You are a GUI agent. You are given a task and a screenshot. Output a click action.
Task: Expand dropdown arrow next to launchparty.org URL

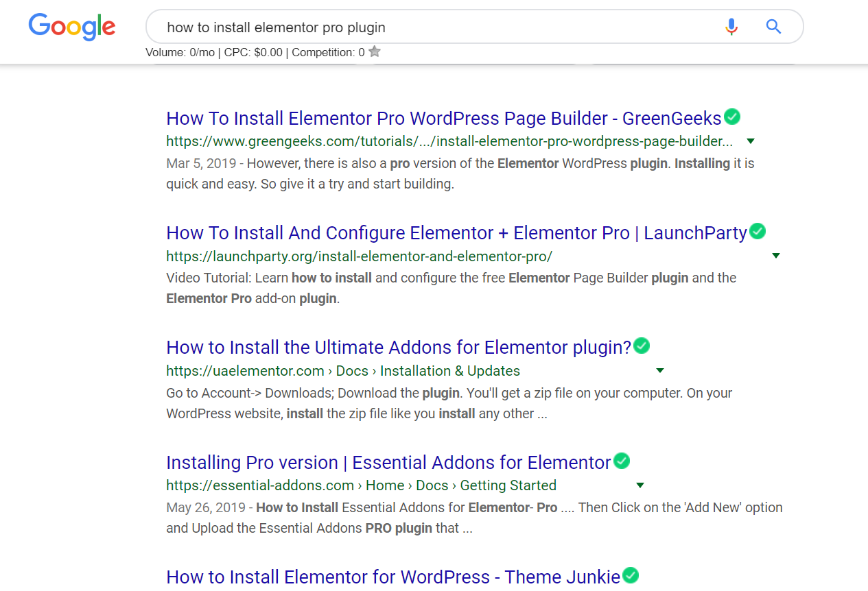click(776, 256)
